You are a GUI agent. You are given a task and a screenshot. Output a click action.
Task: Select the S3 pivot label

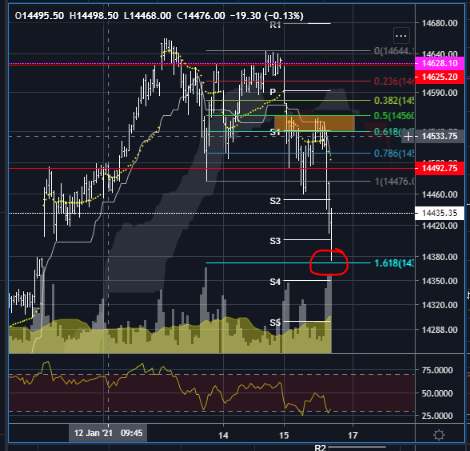(x=275, y=241)
